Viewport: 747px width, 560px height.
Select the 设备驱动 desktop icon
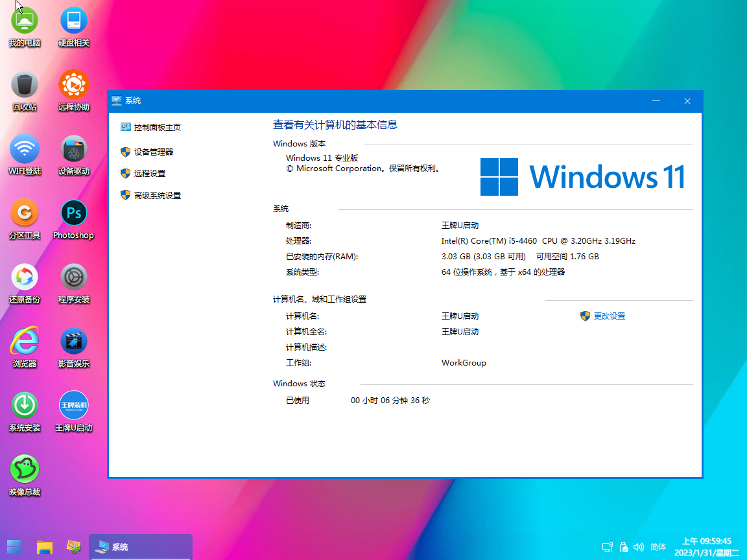(x=74, y=156)
